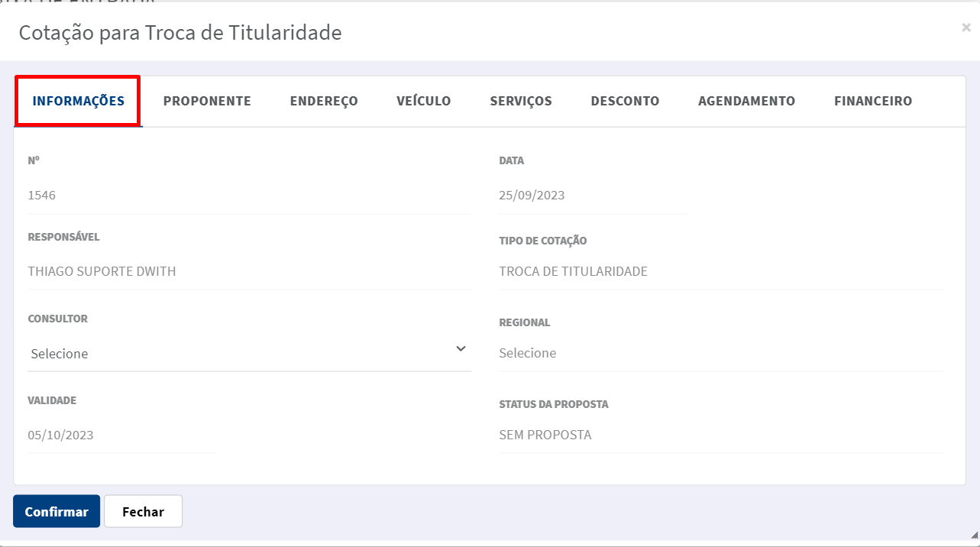
Task: Expand the Consultor dropdown
Action: 249,353
